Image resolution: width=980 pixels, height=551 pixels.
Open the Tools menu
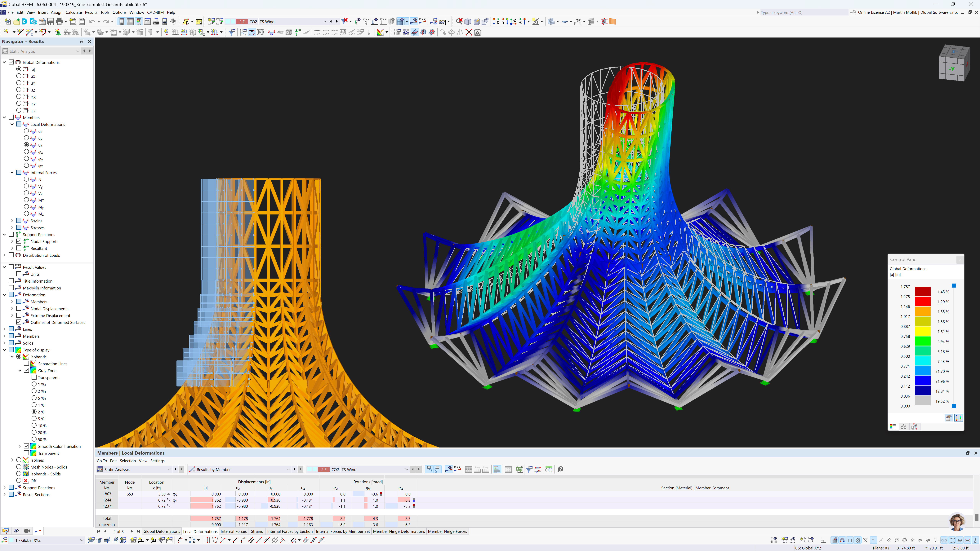pyautogui.click(x=105, y=12)
